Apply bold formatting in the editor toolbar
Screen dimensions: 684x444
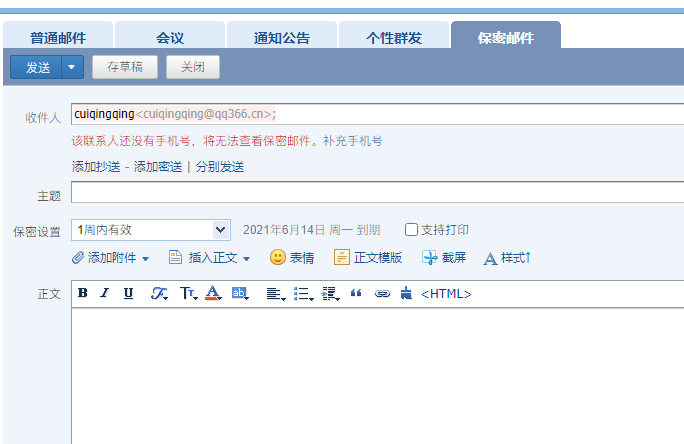pos(83,293)
